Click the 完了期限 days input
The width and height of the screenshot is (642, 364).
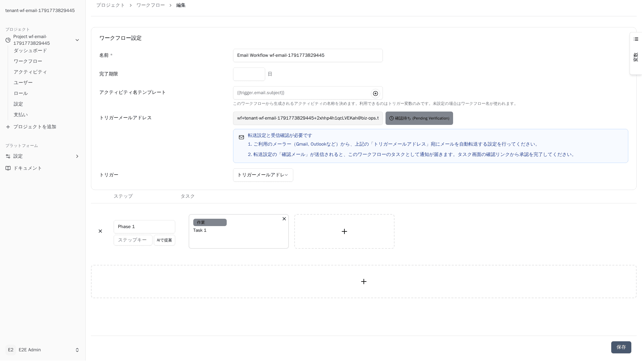coord(249,74)
